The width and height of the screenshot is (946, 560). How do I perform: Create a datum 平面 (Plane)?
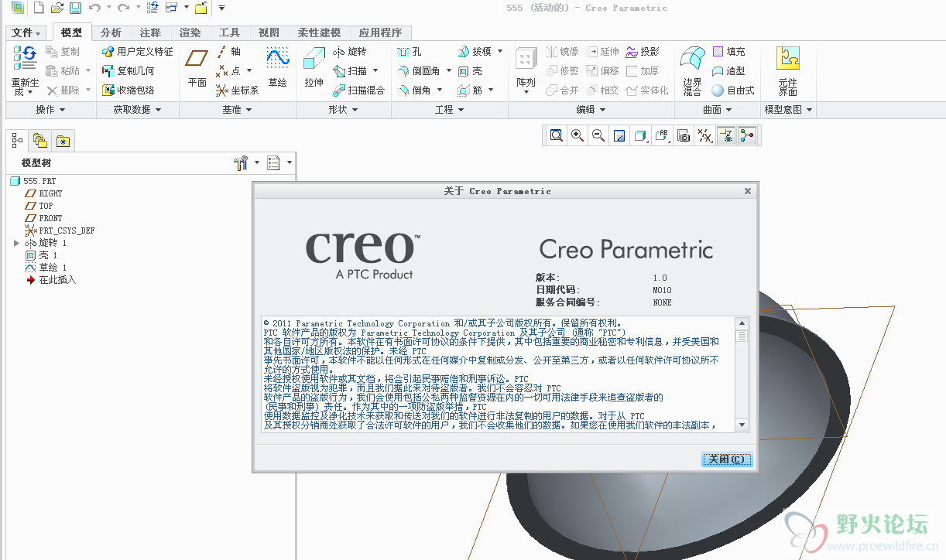tap(197, 67)
